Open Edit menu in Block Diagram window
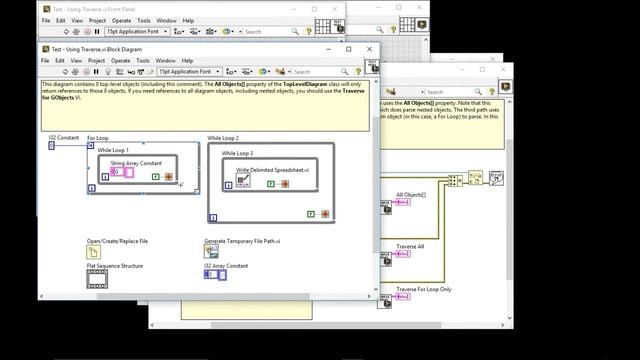Viewport: 640px width, 360px height. point(60,60)
